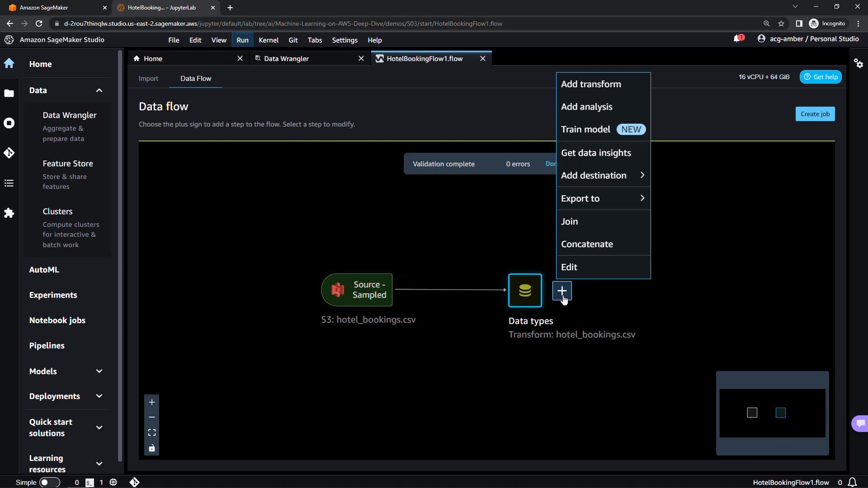Toggle the lock canvas interactivity icon
Screen dimensions: 868x488
coord(152,448)
